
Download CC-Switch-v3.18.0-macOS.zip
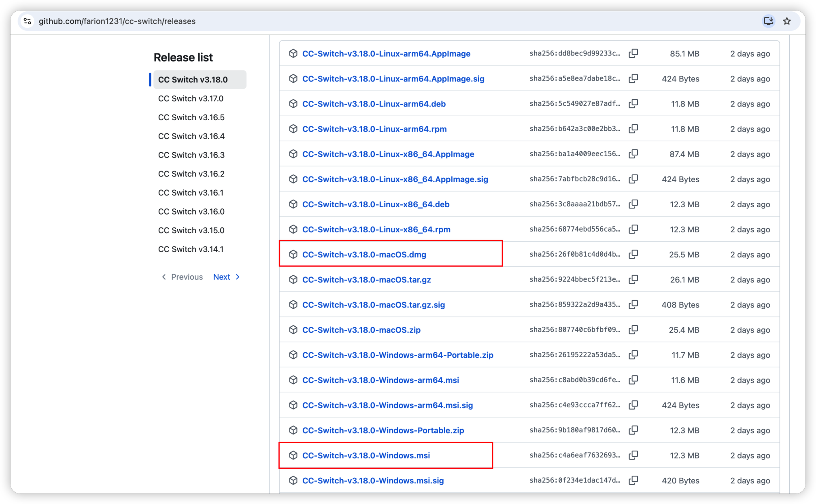pos(361,330)
